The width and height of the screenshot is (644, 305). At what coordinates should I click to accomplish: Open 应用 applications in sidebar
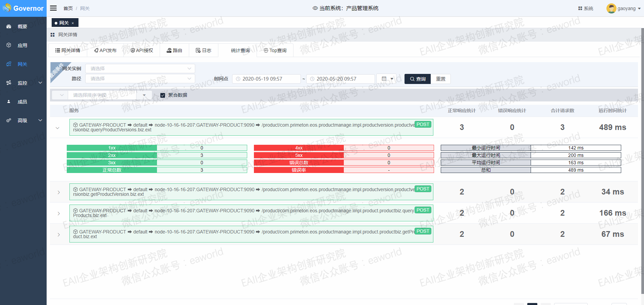(22, 45)
